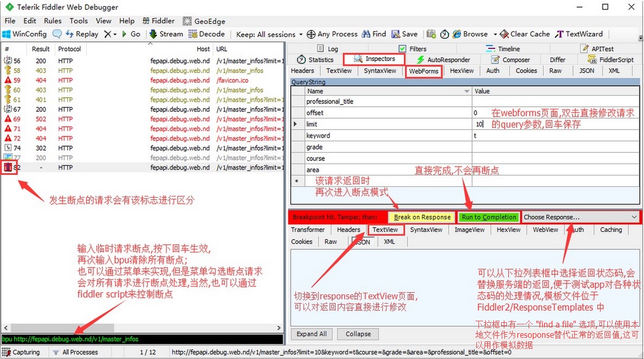Open the Choose Response dropdown

pyautogui.click(x=580, y=217)
